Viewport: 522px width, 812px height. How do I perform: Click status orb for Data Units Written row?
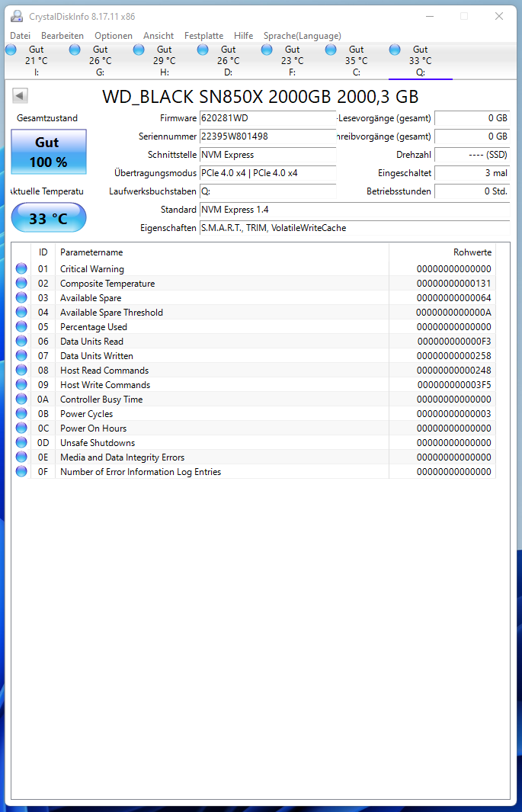pyautogui.click(x=21, y=355)
